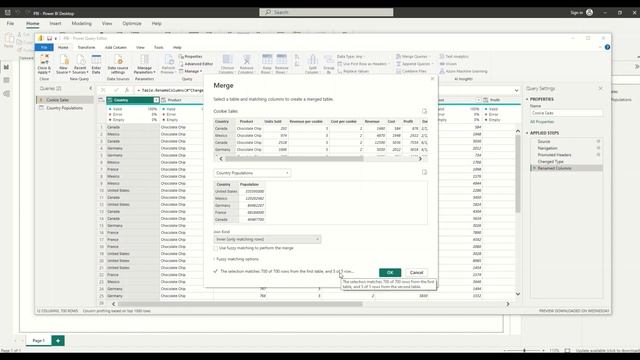
Task: Click Replace Values in ribbon
Action: click(x=353, y=71)
